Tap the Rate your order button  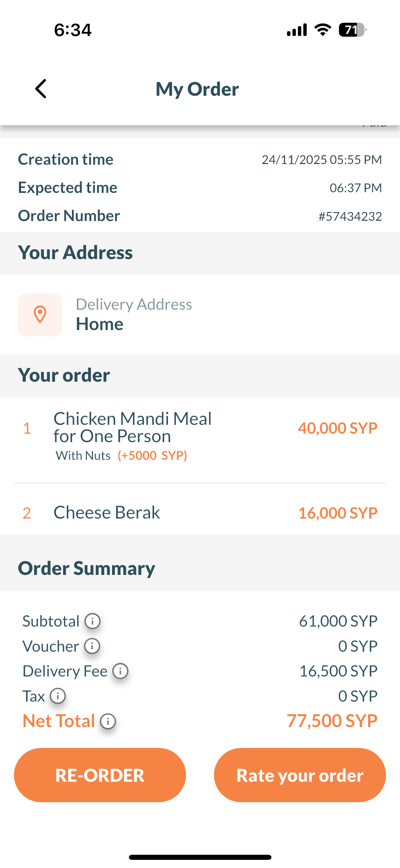tap(300, 775)
